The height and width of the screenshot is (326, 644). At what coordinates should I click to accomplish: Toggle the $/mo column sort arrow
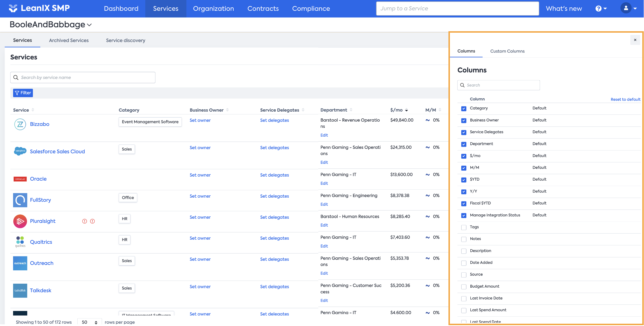[406, 110]
